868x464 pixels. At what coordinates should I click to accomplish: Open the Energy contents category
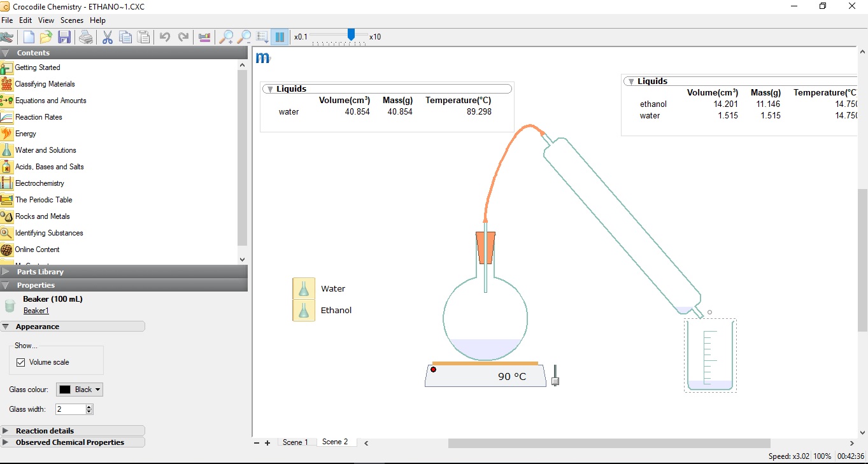pyautogui.click(x=25, y=134)
